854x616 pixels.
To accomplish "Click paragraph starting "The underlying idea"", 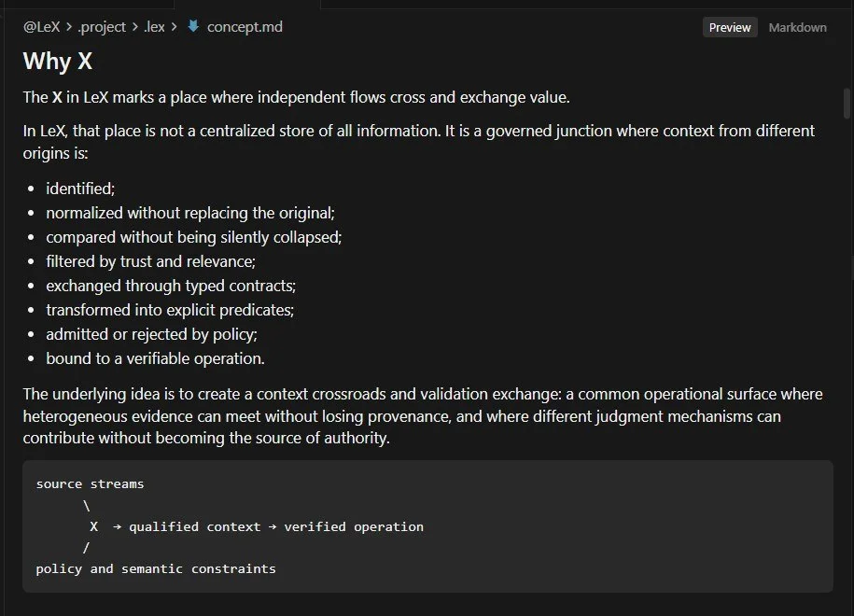I will (x=423, y=415).
